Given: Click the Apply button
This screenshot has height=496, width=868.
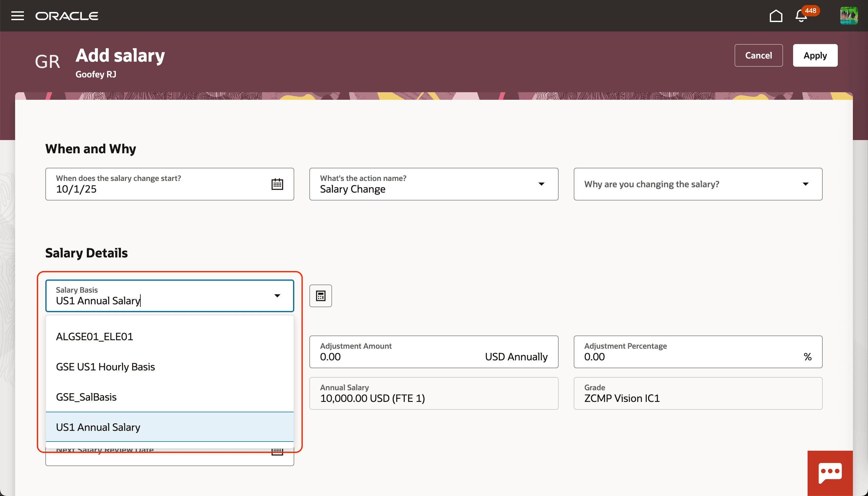Looking at the screenshot, I should click(x=815, y=55).
